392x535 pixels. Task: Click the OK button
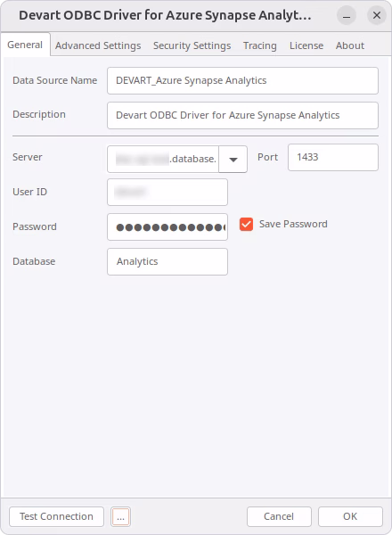[350, 516]
